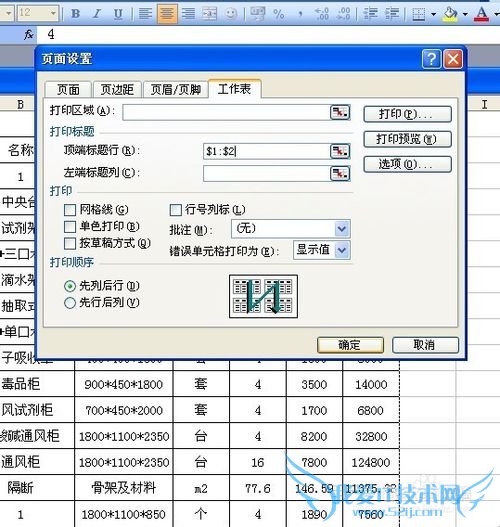Select cell containing 900*450*1800

coord(124,384)
